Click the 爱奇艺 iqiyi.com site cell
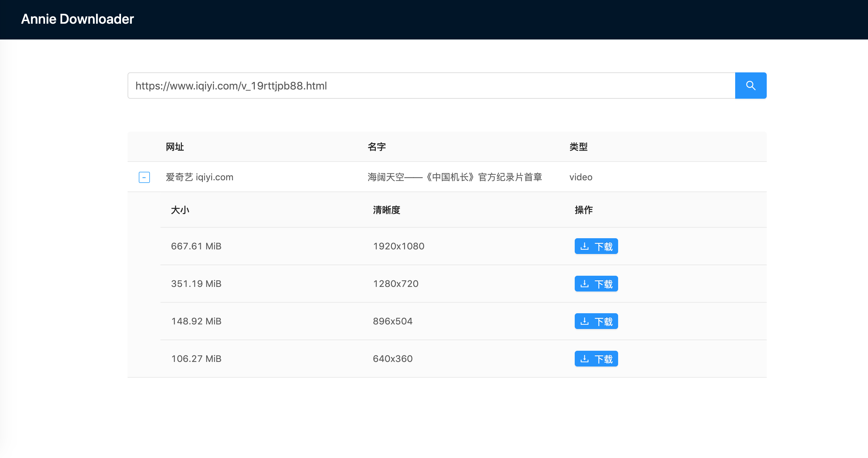Screen dimensions: 868x458 coord(200,177)
